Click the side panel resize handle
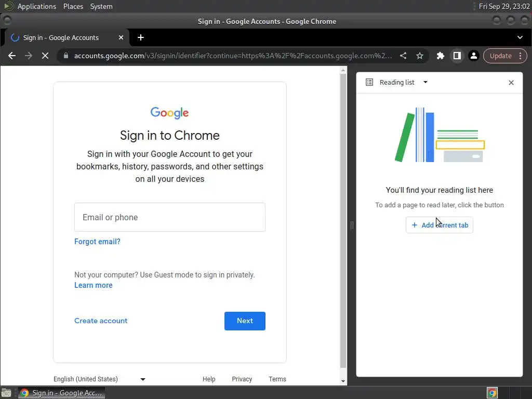The width and height of the screenshot is (532, 399). click(352, 225)
